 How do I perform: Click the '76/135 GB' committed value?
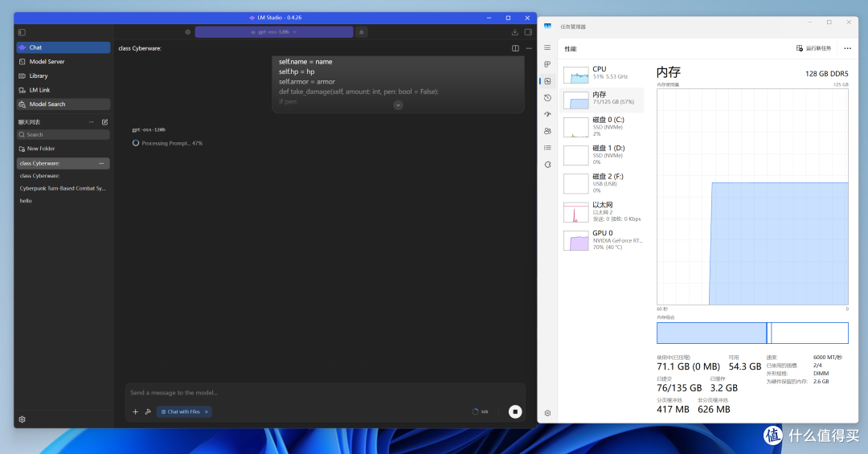tap(679, 388)
